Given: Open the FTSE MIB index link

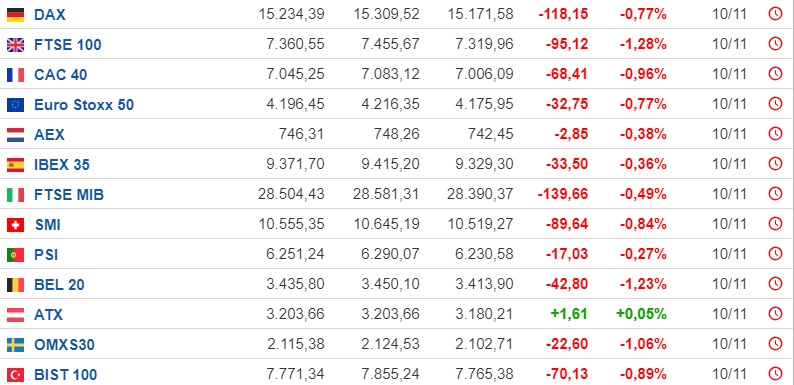Looking at the screenshot, I should (x=69, y=195).
